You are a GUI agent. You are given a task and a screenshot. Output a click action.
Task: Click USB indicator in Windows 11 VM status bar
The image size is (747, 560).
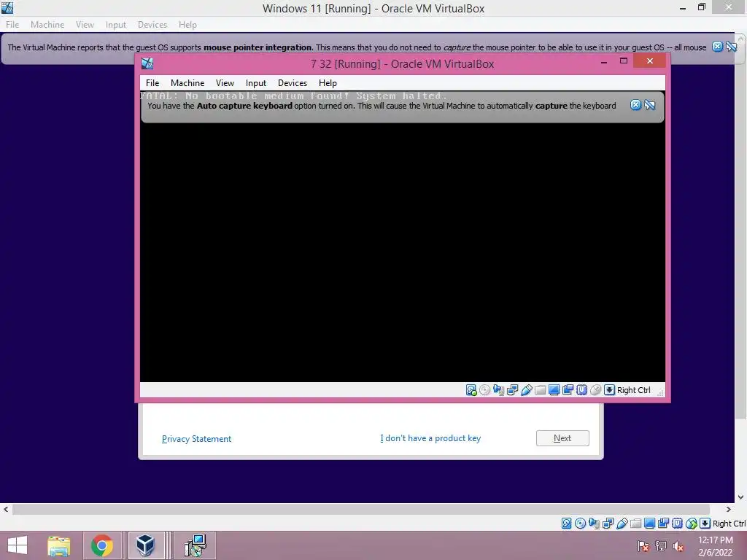click(622, 524)
